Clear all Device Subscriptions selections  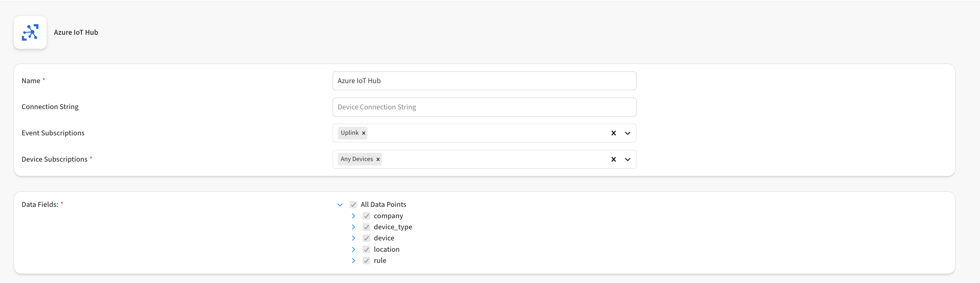coord(613,159)
